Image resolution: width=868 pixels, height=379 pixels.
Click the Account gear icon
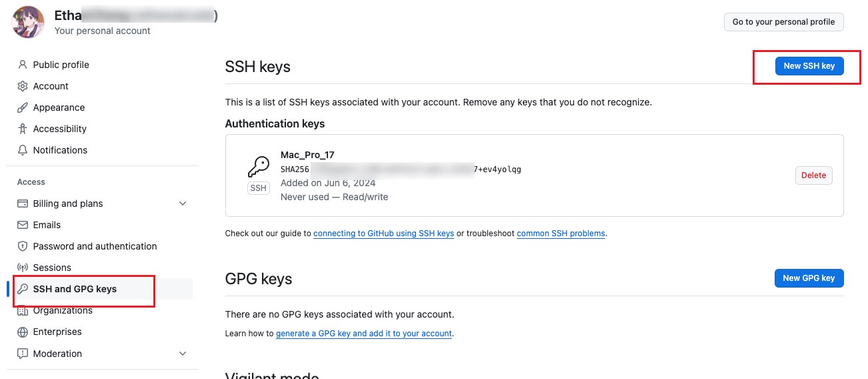(23, 86)
